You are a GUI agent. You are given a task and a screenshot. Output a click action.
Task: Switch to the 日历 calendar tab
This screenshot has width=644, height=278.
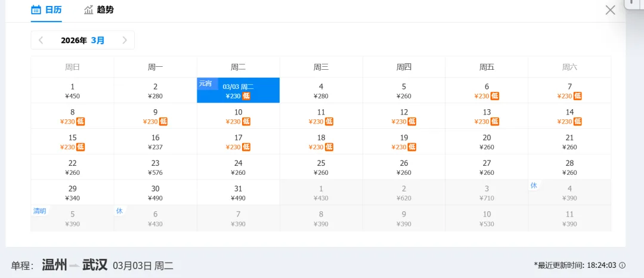(46, 10)
